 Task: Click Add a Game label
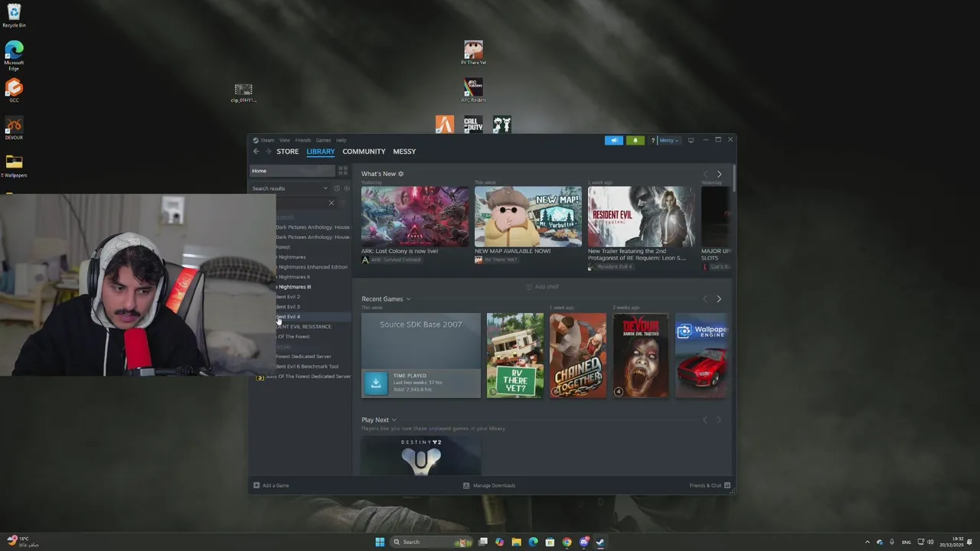pyautogui.click(x=276, y=485)
